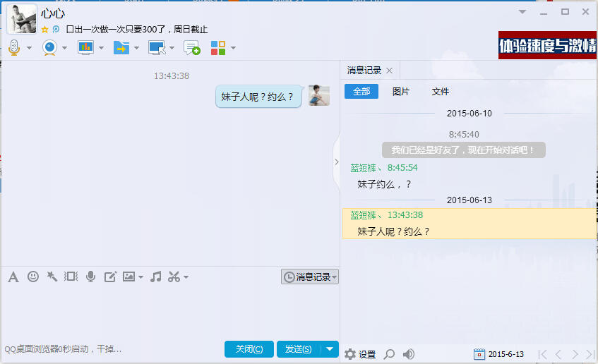Expand picture sending options arrow
Image resolution: width=598 pixels, height=364 pixels.
[140, 277]
